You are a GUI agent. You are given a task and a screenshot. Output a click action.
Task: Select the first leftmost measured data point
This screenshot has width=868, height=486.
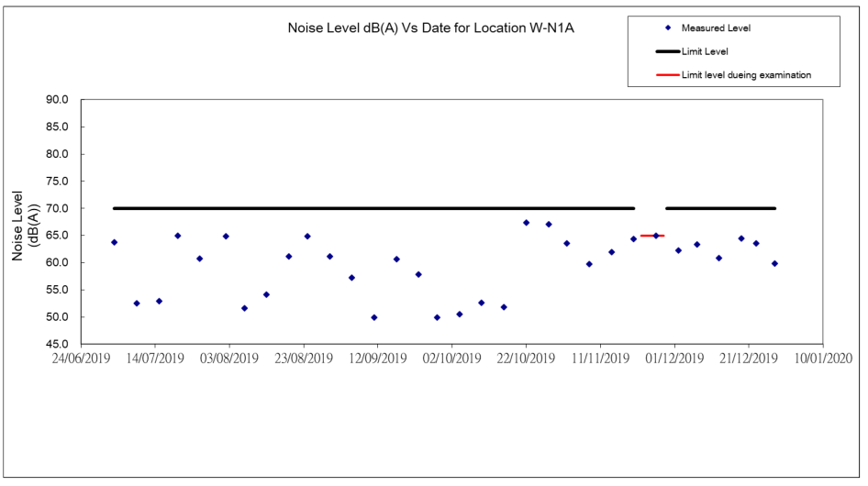tap(114, 242)
